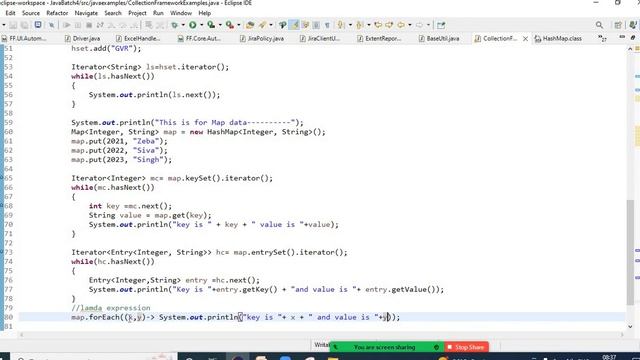Toggle Word Wrap toolbar icon
This screenshot has width=640, height=360.
[305, 25]
